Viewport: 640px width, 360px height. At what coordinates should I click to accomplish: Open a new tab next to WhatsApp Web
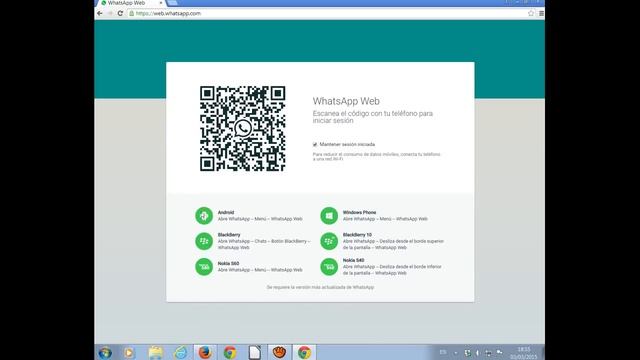pyautogui.click(x=172, y=3)
